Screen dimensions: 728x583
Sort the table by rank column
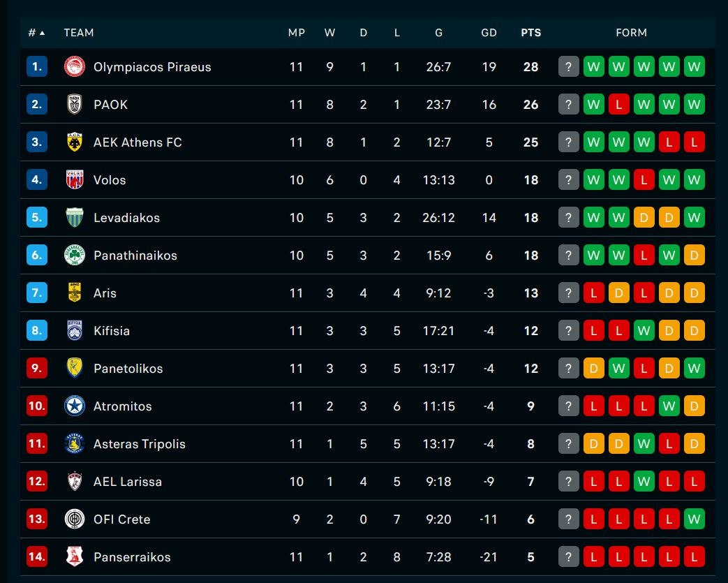(x=36, y=33)
